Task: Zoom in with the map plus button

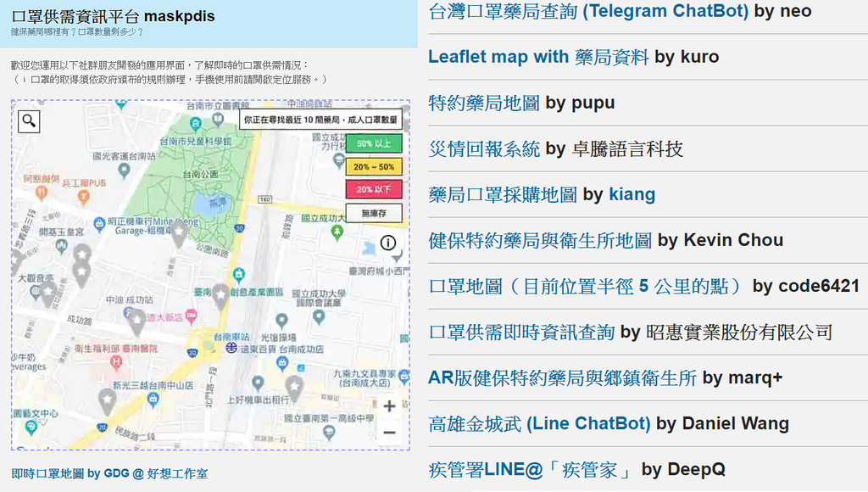Action: 389,406
